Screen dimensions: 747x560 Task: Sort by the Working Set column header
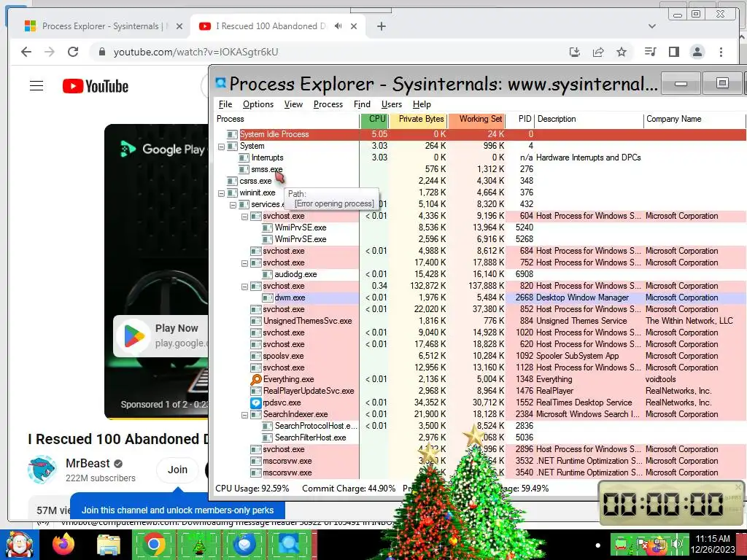476,120
